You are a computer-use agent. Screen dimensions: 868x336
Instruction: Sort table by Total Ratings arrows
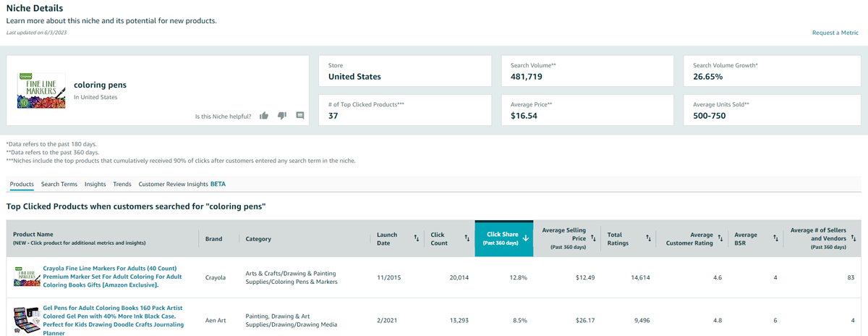click(x=647, y=238)
